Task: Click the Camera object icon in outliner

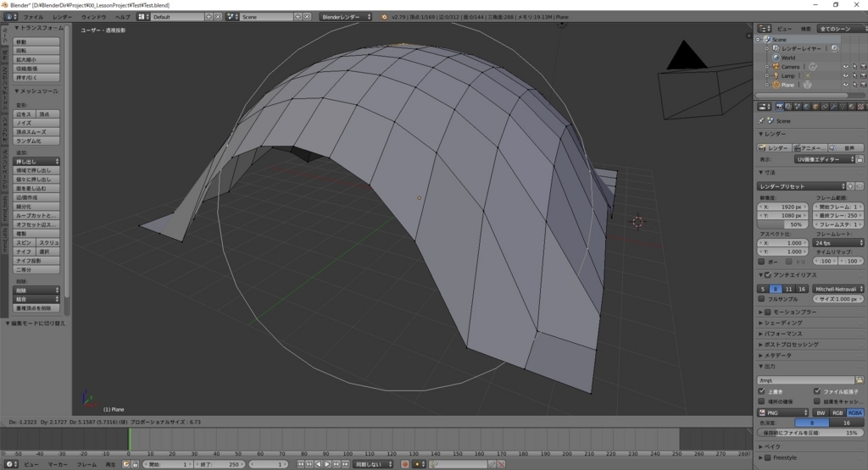Action: tap(776, 67)
